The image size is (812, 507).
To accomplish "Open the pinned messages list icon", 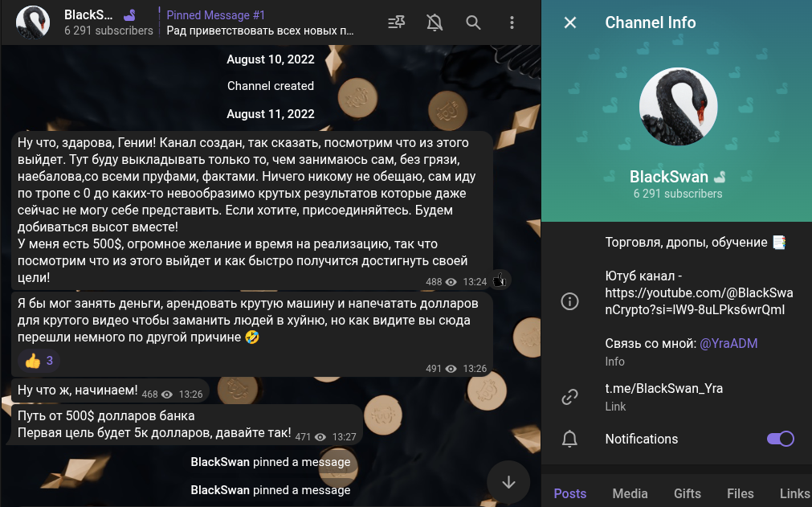I will click(397, 22).
